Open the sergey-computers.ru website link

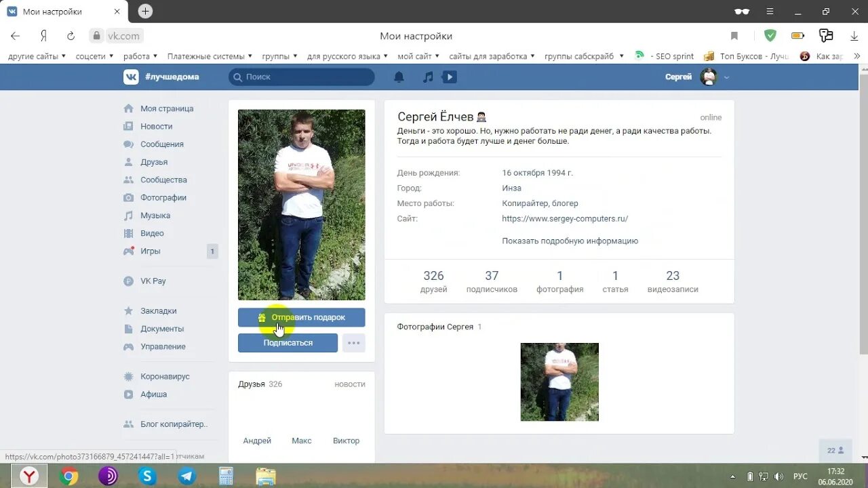(x=565, y=219)
